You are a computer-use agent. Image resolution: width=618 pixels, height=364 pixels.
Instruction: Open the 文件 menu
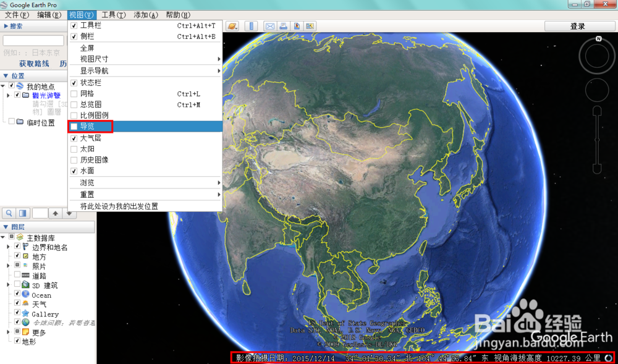[x=17, y=15]
